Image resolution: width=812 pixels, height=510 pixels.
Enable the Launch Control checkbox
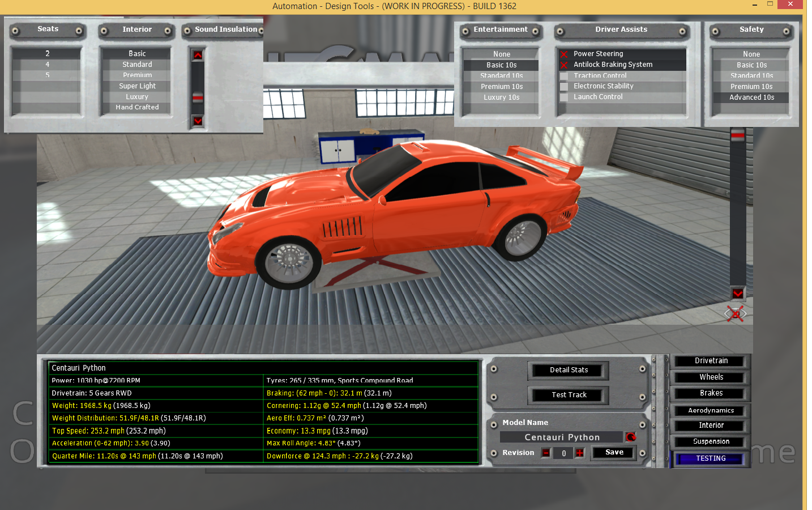pos(564,97)
